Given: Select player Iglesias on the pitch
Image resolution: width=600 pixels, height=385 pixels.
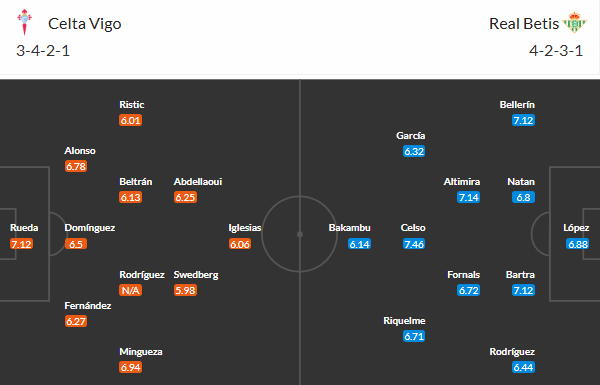Looking at the screenshot, I should [245, 228].
